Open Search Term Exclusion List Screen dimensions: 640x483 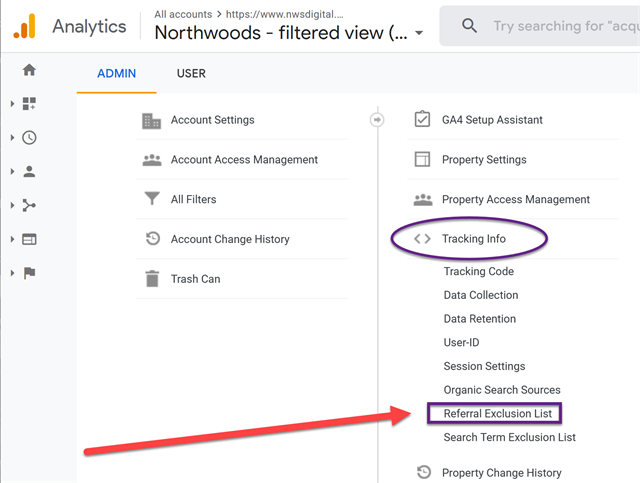click(x=509, y=437)
